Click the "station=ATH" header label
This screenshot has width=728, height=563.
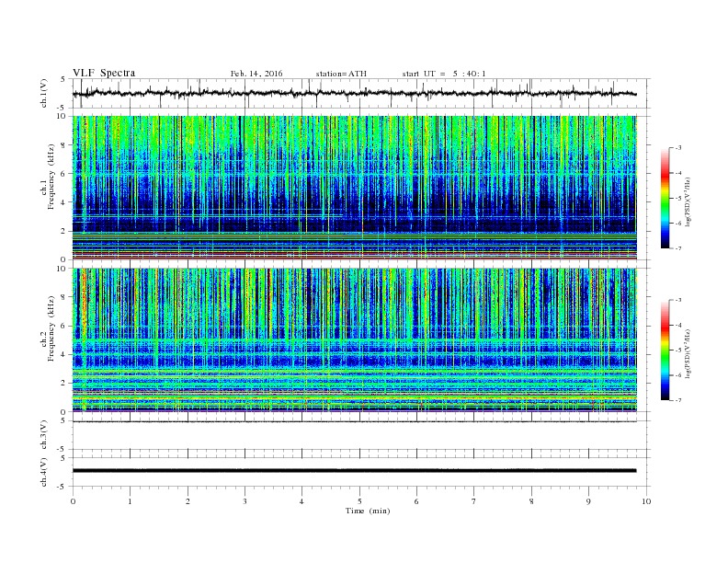tap(341, 74)
